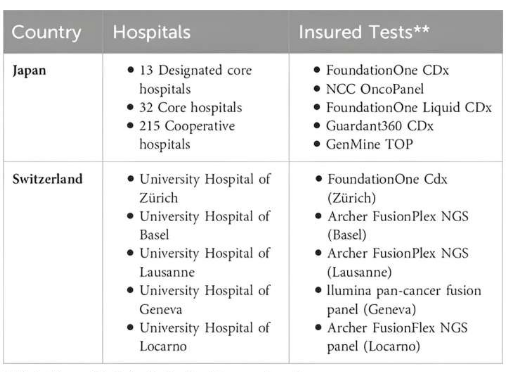Click University Hospital of Locarno

(205, 337)
